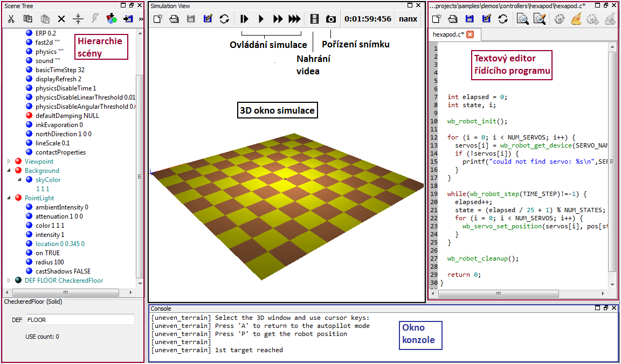Run the simulation in real time

[261, 19]
